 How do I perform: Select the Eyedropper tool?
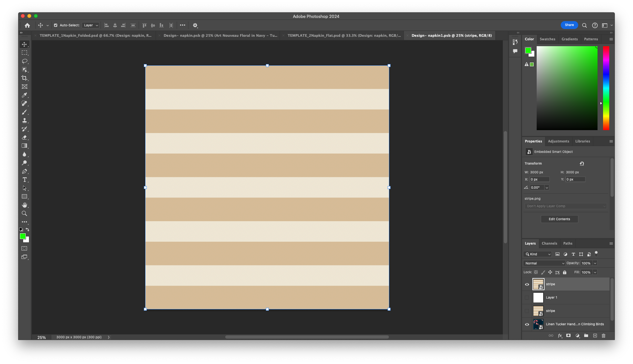(24, 95)
